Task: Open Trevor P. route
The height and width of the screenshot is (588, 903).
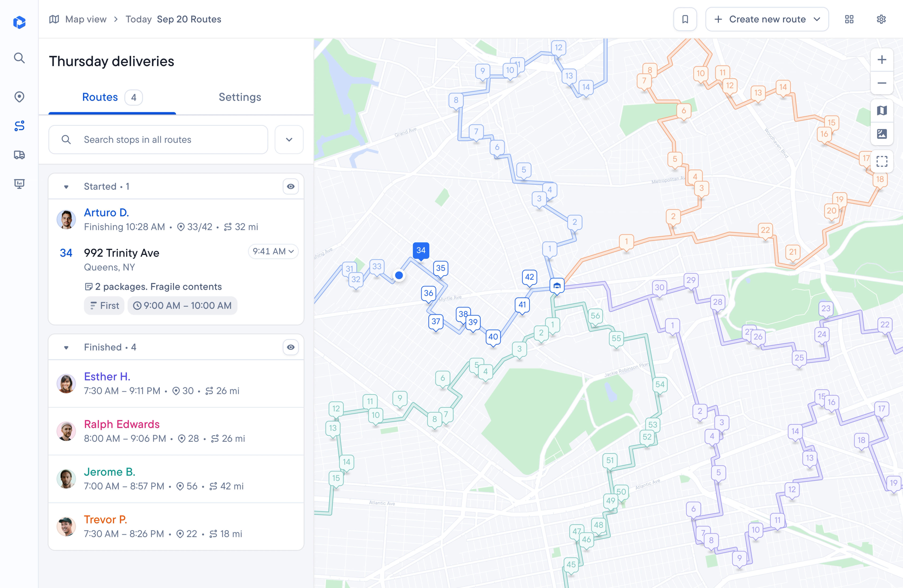Action: [x=176, y=527]
